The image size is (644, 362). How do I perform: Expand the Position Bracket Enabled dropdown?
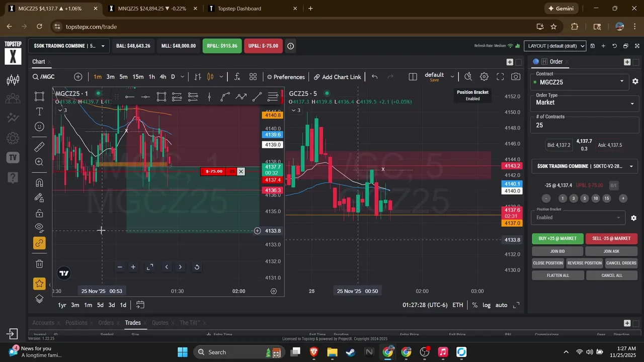578,218
